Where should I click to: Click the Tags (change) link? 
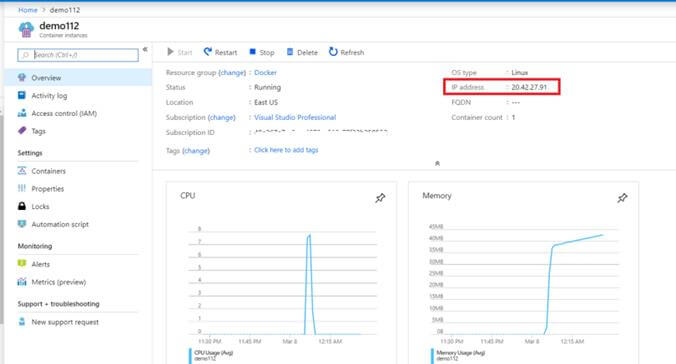point(196,151)
